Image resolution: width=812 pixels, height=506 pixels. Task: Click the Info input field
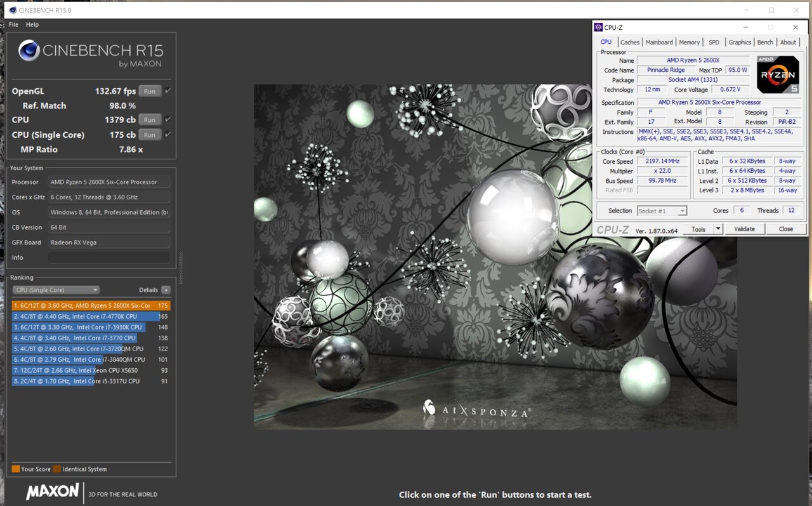tap(108, 258)
